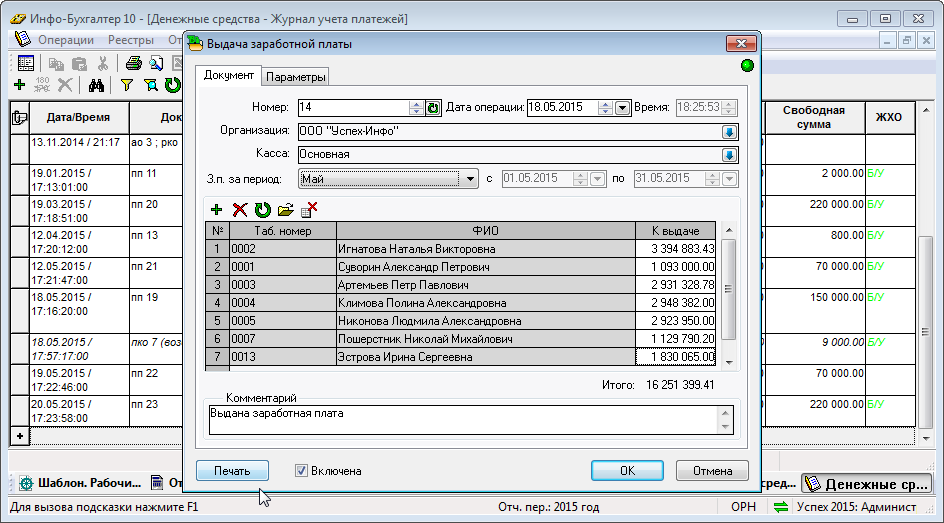
Task: Click the Дата операции spinner arrows
Action: 605,108
